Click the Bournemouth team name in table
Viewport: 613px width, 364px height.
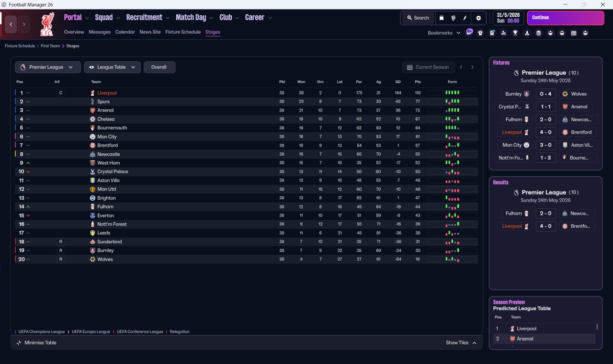click(x=112, y=128)
